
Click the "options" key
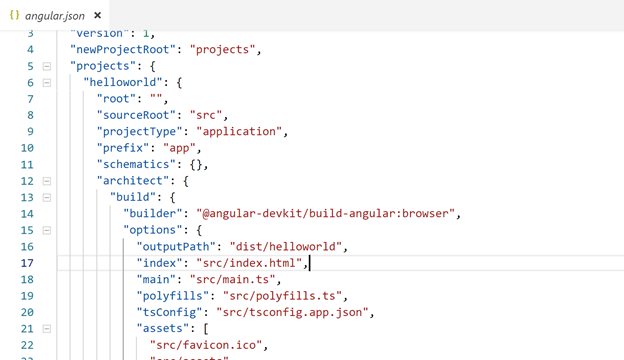tap(153, 230)
